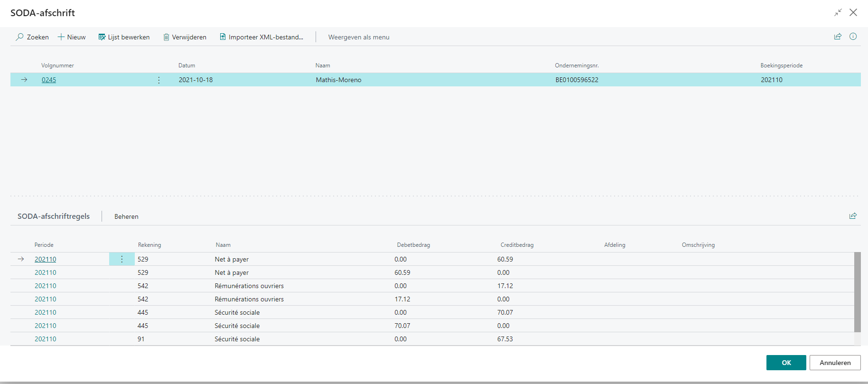868x384 pixels.
Task: Click the Zoeken search icon
Action: pos(20,37)
